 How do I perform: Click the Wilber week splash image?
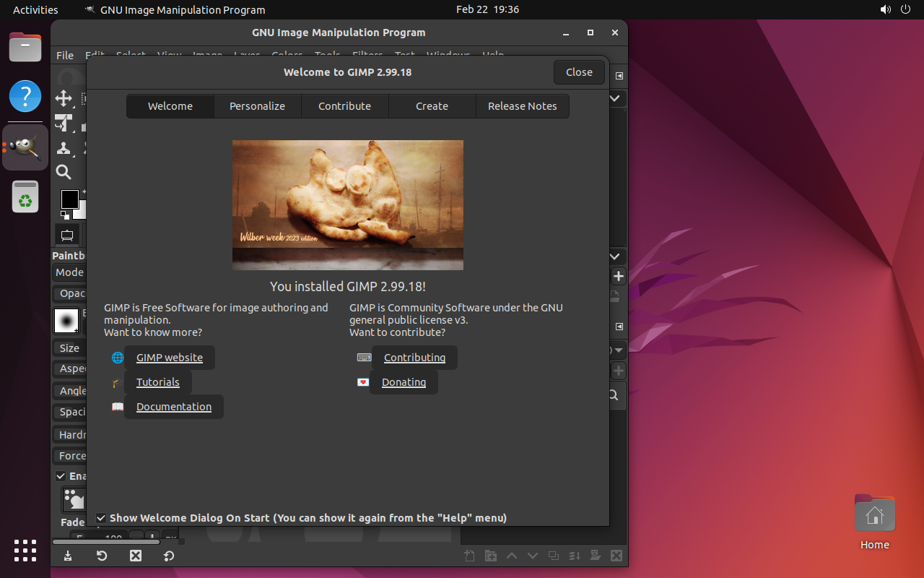pyautogui.click(x=348, y=205)
